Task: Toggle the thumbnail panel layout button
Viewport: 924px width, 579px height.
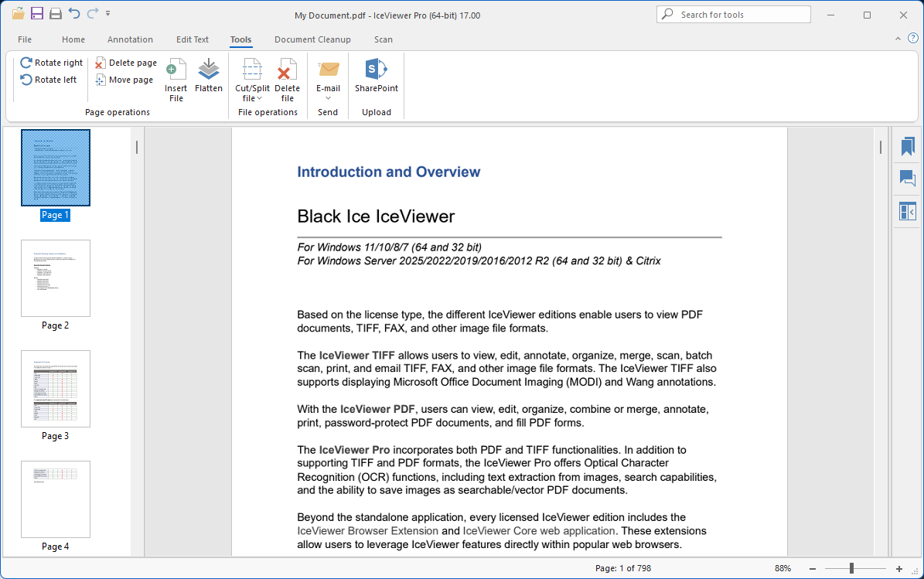Action: pyautogui.click(x=907, y=211)
